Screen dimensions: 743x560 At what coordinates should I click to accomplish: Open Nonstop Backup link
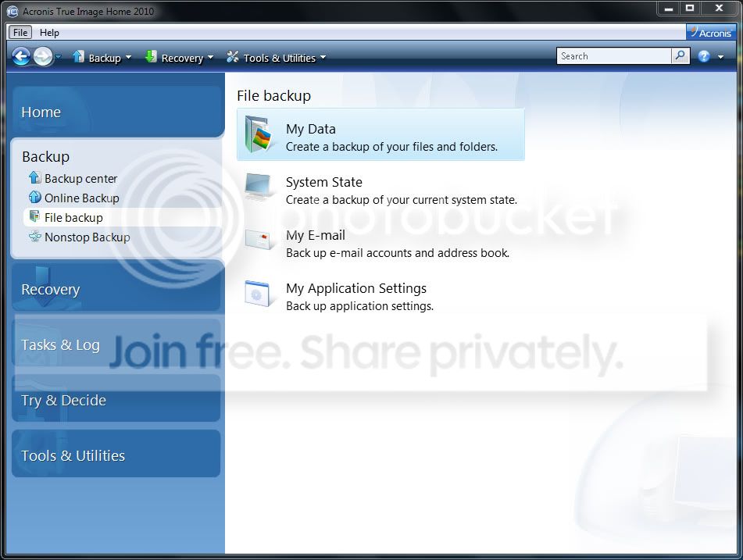[88, 237]
